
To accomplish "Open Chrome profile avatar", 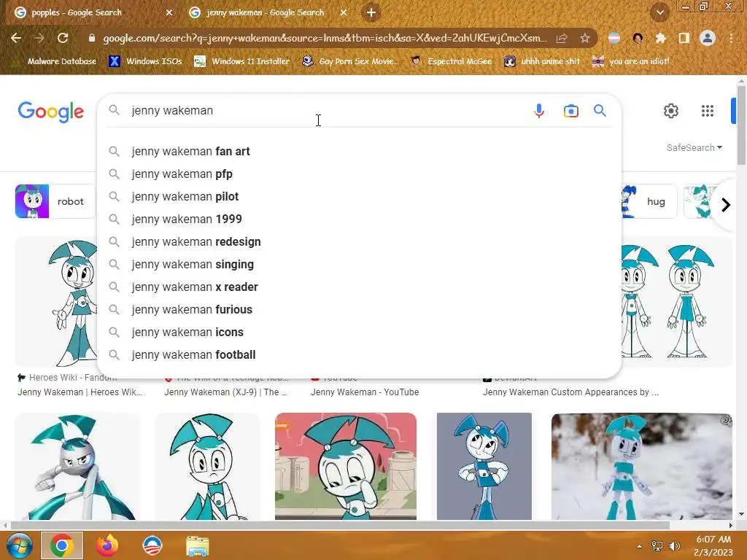I will tap(708, 38).
